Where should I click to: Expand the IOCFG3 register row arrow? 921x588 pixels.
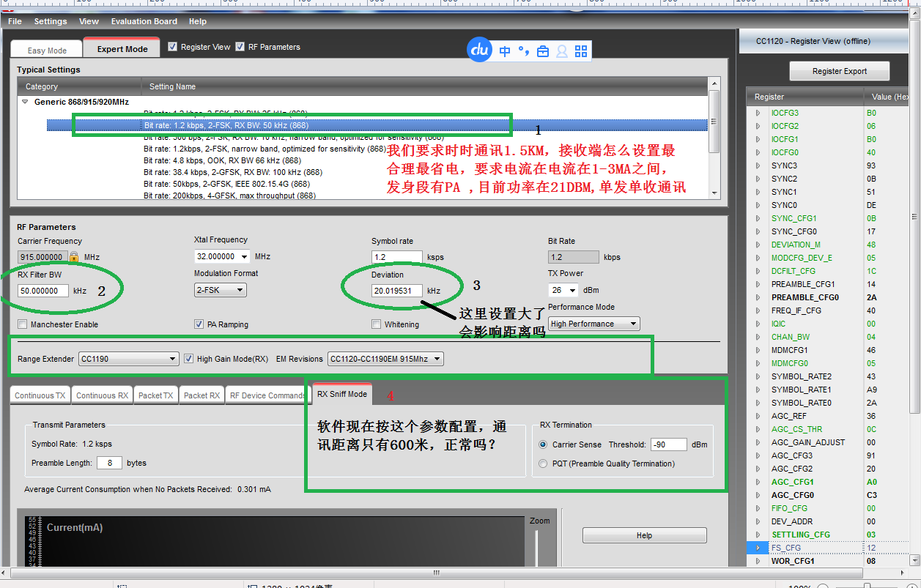758,113
